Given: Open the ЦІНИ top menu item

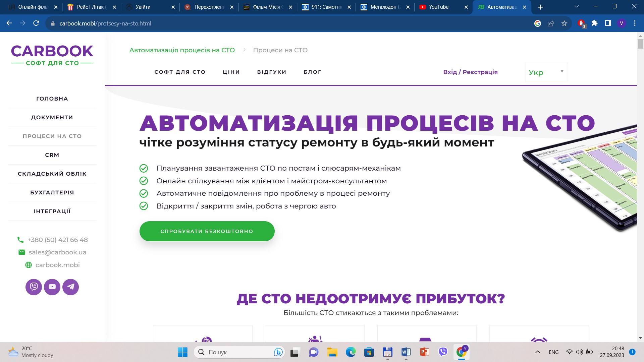Looking at the screenshot, I should pyautogui.click(x=231, y=72).
